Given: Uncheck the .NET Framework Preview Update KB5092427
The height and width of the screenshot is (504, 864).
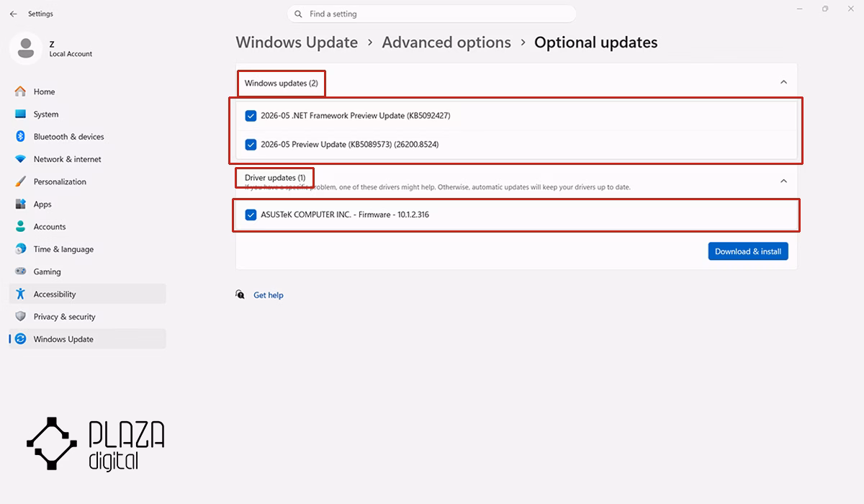Looking at the screenshot, I should 251,115.
